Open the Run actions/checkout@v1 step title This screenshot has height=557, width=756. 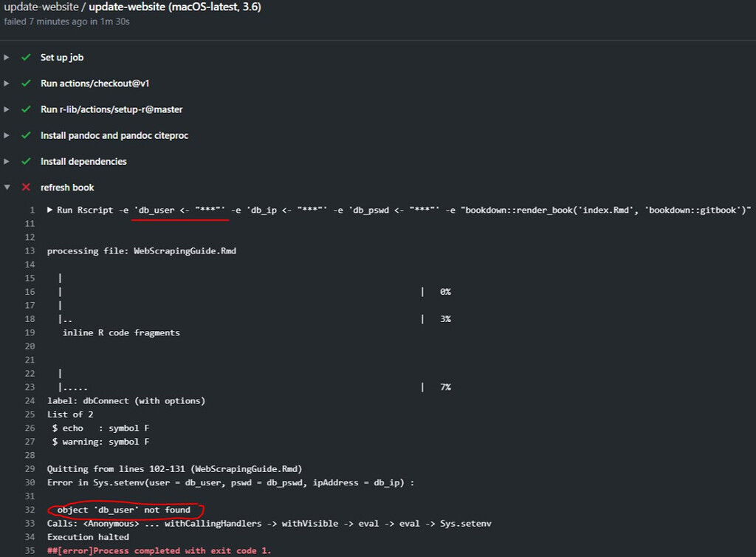(95, 83)
